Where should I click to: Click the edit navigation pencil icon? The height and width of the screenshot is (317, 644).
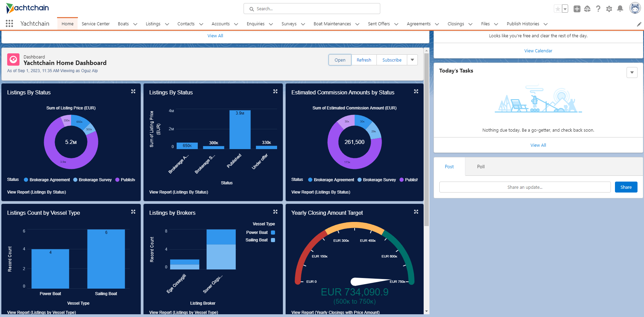pyautogui.click(x=639, y=24)
